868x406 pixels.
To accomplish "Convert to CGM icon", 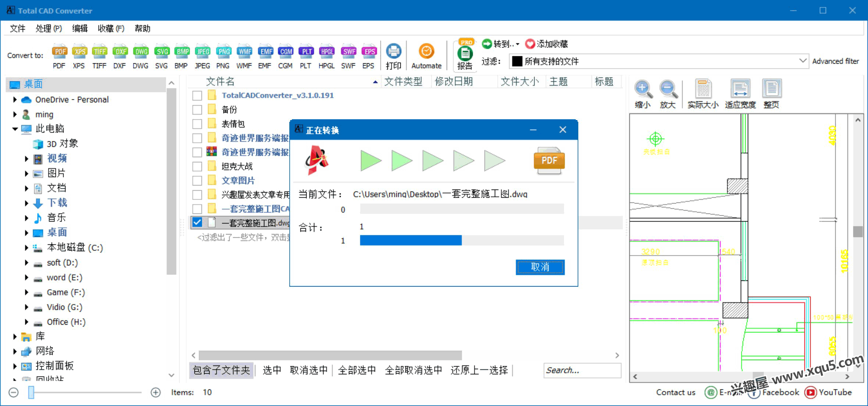I will (x=285, y=52).
